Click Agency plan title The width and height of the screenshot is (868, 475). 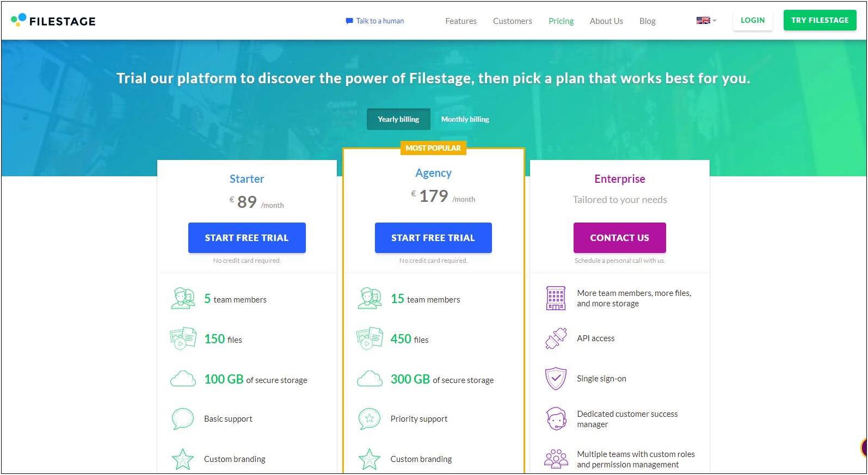434,173
